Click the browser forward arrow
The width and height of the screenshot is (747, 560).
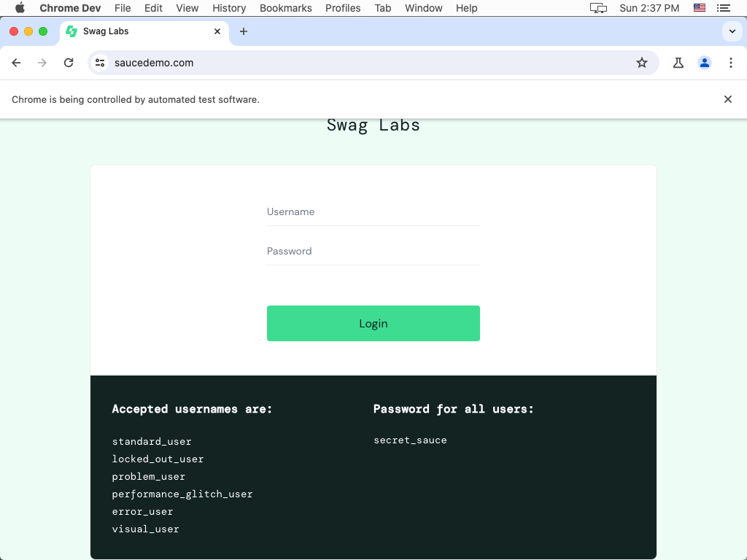[42, 63]
